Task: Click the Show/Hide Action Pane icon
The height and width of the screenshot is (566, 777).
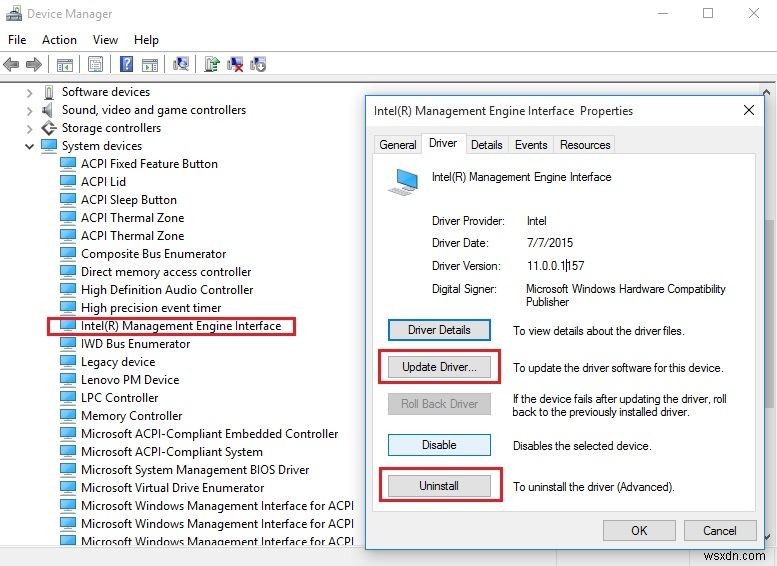Action: tap(150, 64)
